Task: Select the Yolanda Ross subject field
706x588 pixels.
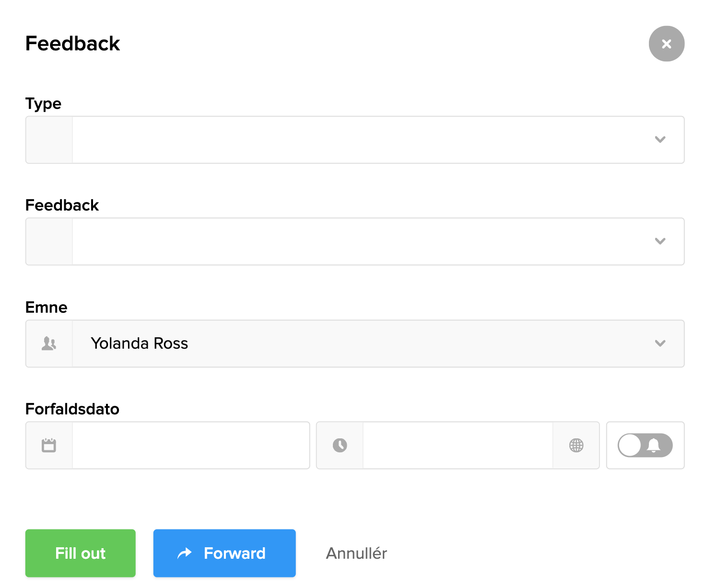Action: (336, 343)
